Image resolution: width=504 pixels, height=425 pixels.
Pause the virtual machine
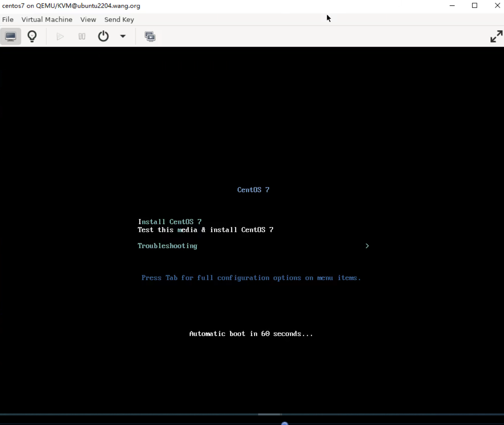coord(82,36)
